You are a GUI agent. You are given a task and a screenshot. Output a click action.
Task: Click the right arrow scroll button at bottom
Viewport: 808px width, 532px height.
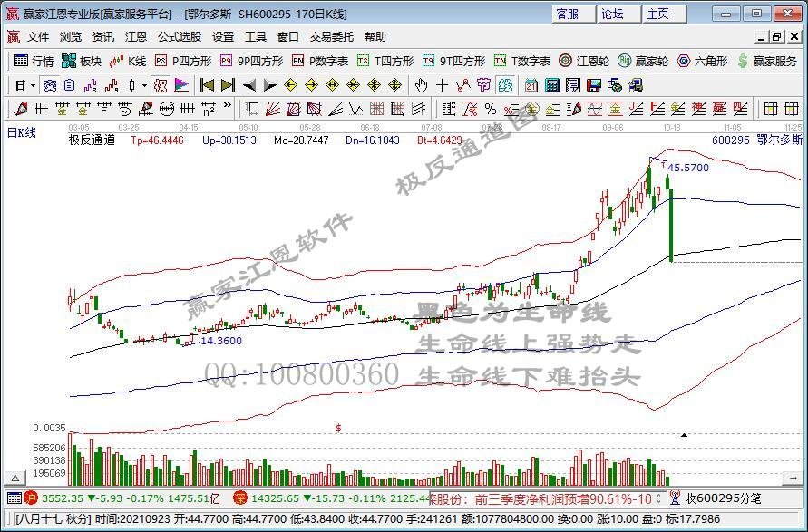point(792,479)
